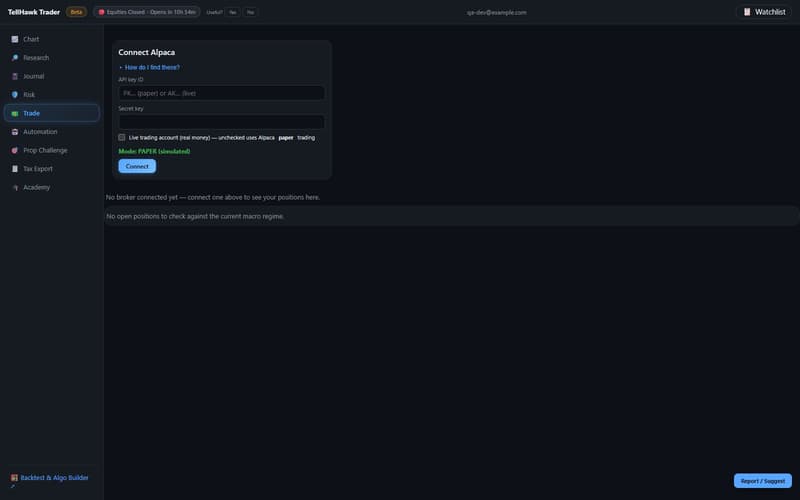This screenshot has height=500, width=800.
Task: Click the Tax Export document icon
Action: [x=15, y=169]
